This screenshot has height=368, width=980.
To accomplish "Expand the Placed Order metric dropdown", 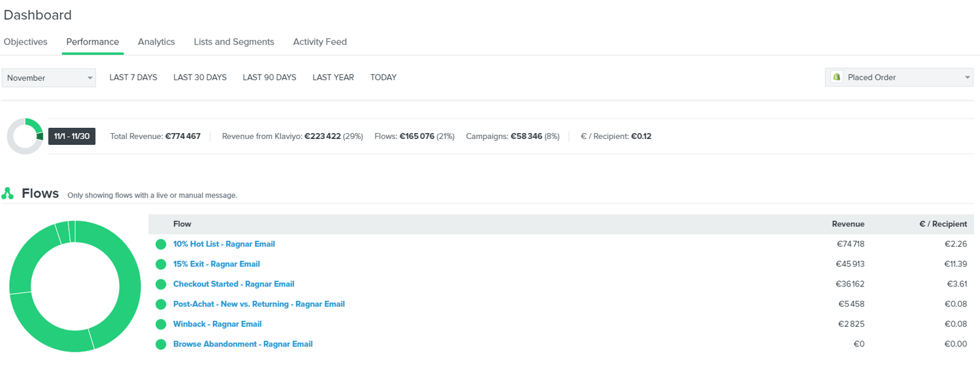I will pyautogui.click(x=899, y=77).
